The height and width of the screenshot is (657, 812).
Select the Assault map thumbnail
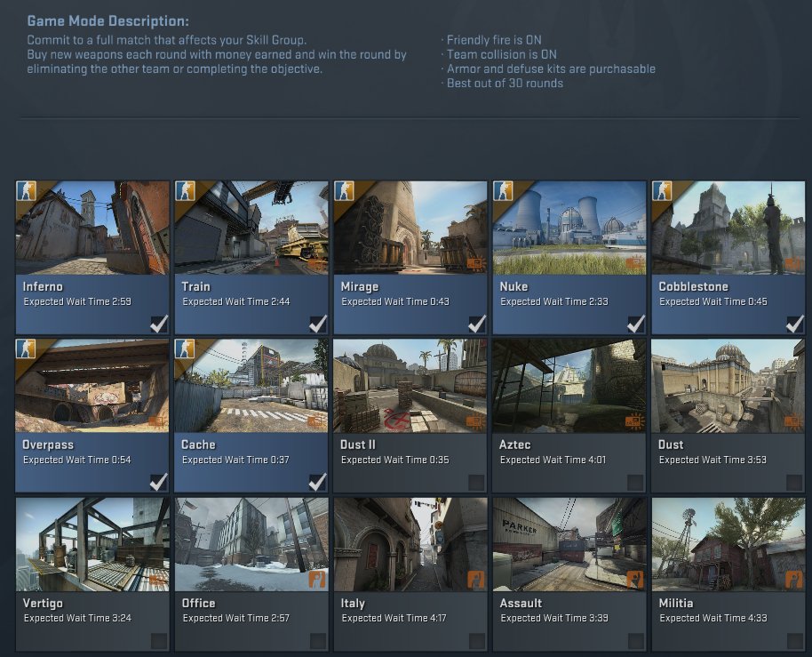[569, 544]
